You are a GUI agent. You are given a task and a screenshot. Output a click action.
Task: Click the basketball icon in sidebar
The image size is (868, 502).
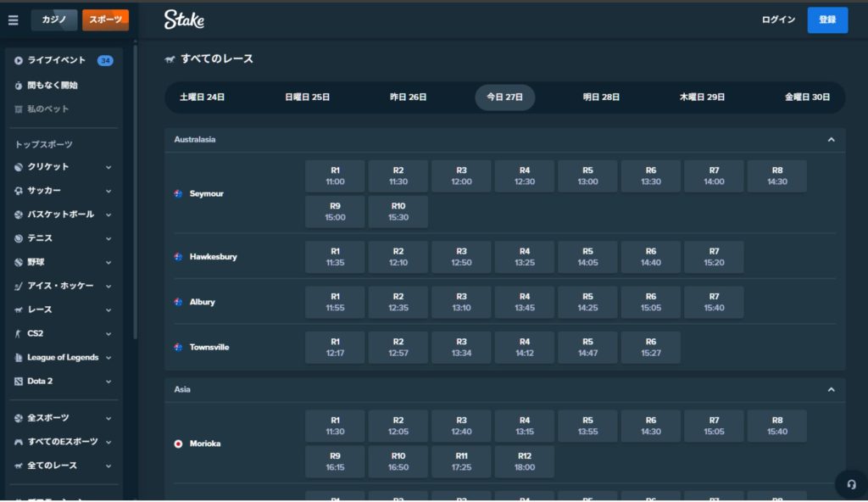[19, 215]
